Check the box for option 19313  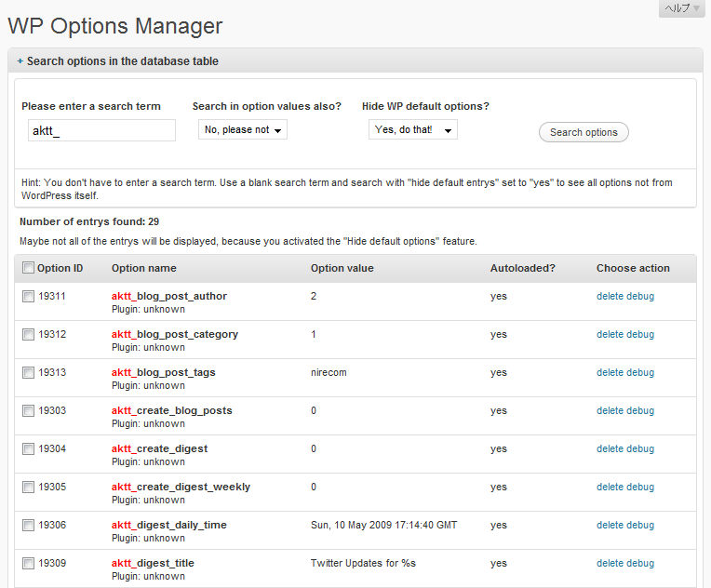pos(28,373)
